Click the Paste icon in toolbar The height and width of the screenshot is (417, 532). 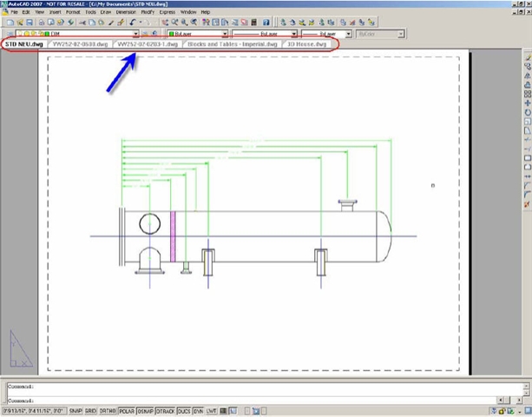102,23
